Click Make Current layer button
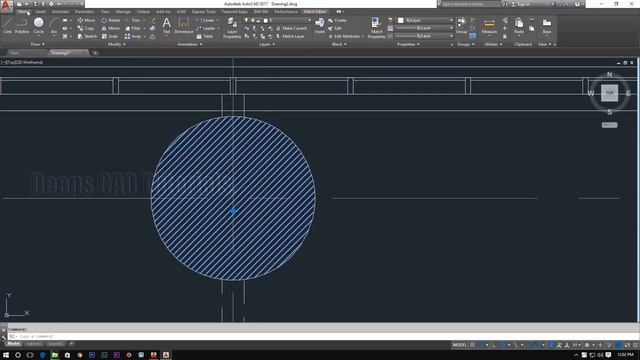Viewport: 640px width, 360px height. (x=291, y=28)
